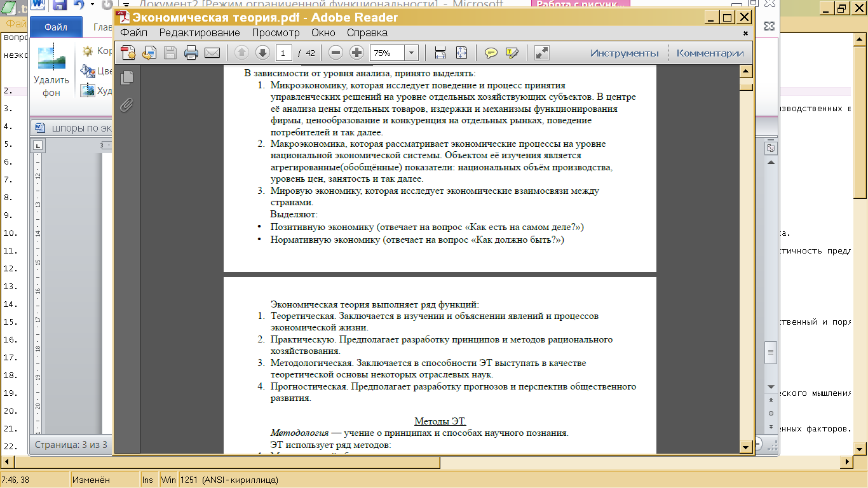The width and height of the screenshot is (868, 488).
Task: Select fit one full page icon
Action: coord(461,53)
